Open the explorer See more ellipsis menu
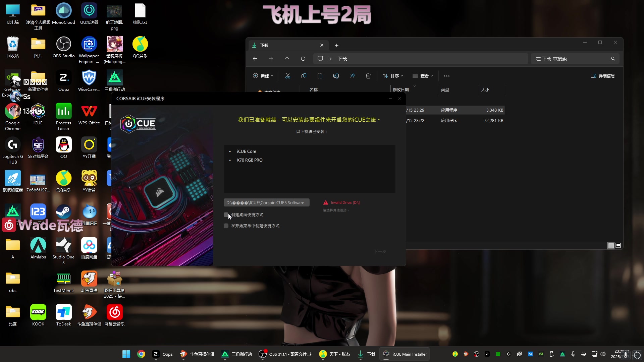Viewport: 644px width, 362px height. click(447, 76)
